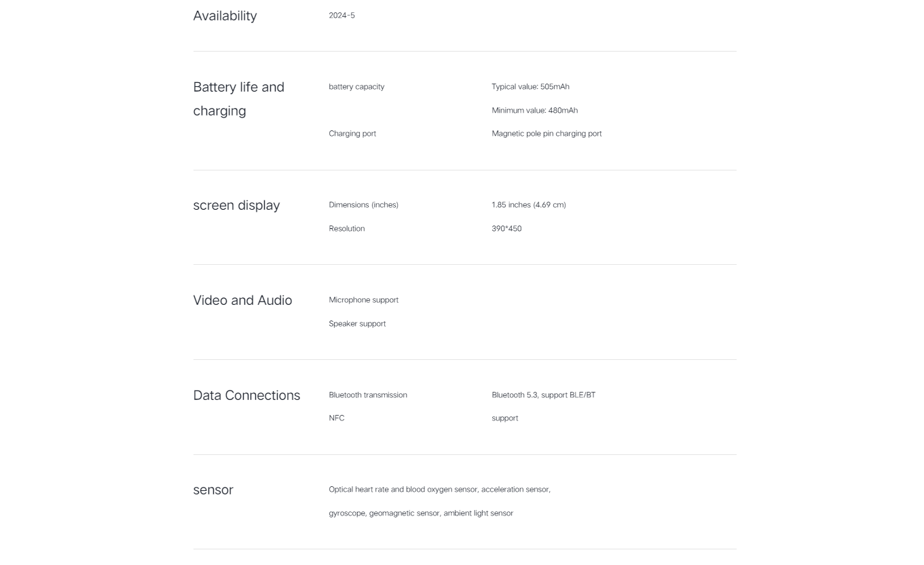Click the NFC label

coord(337,418)
